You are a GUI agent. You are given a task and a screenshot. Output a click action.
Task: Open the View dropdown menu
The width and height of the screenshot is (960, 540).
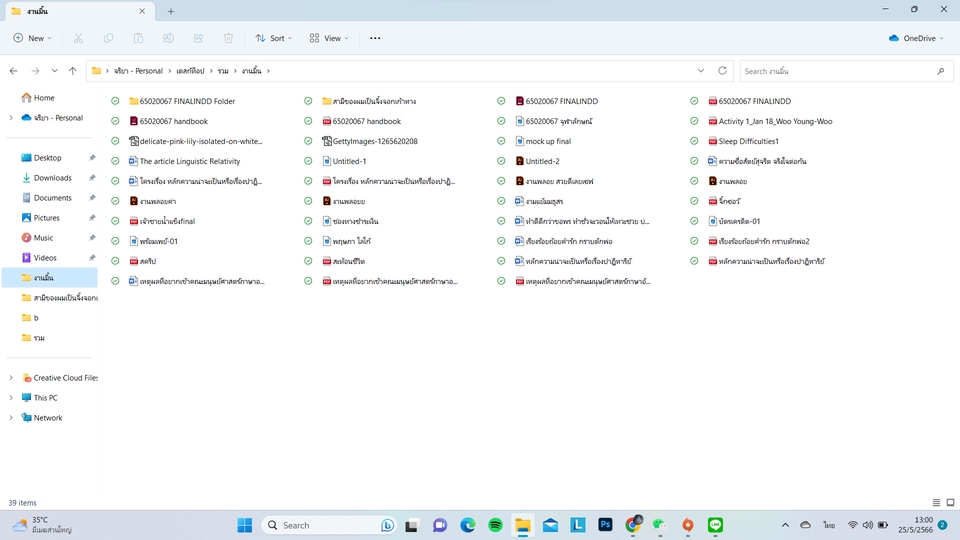[x=329, y=38]
